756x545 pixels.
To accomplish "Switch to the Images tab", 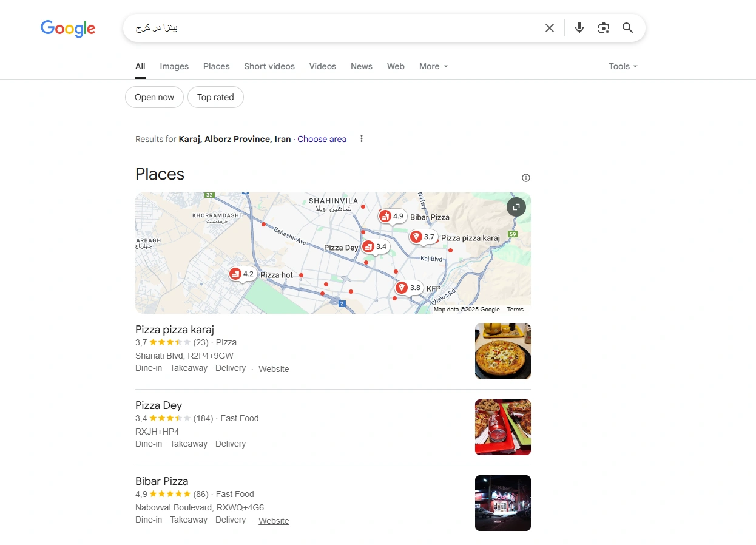I will [174, 66].
